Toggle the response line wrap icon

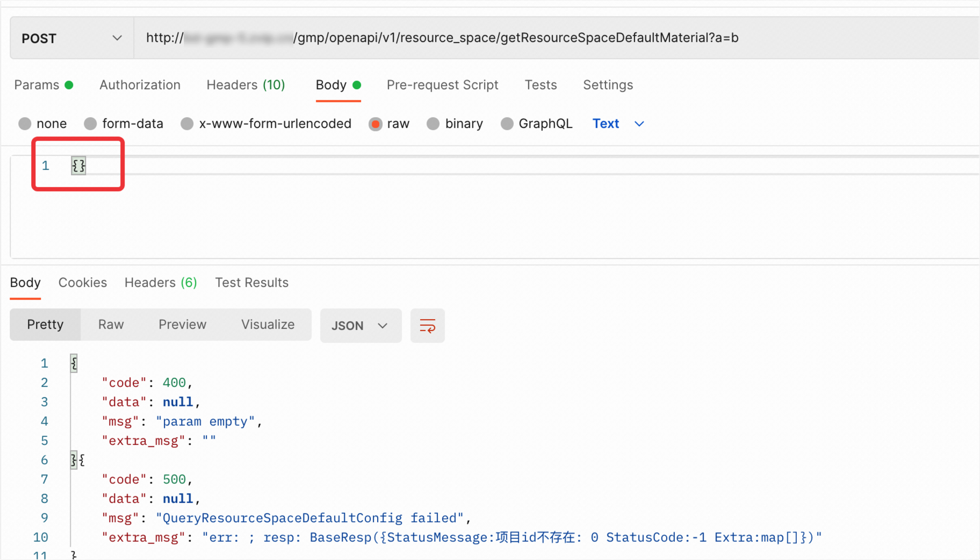[427, 326]
